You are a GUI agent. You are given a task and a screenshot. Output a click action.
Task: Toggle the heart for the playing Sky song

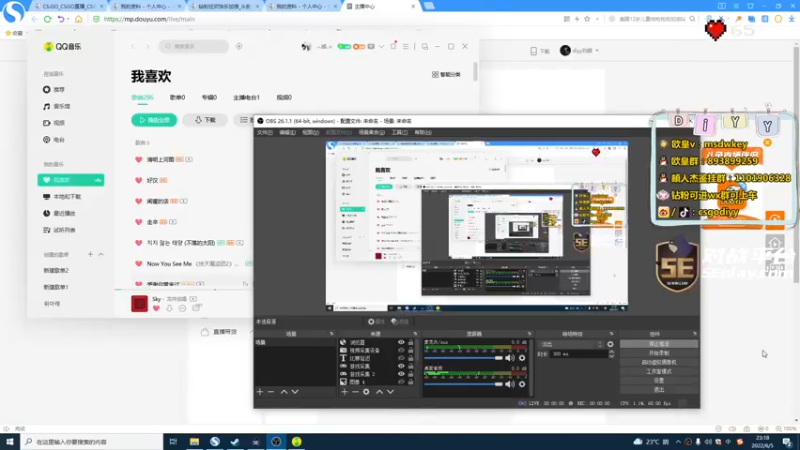pyautogui.click(x=156, y=308)
